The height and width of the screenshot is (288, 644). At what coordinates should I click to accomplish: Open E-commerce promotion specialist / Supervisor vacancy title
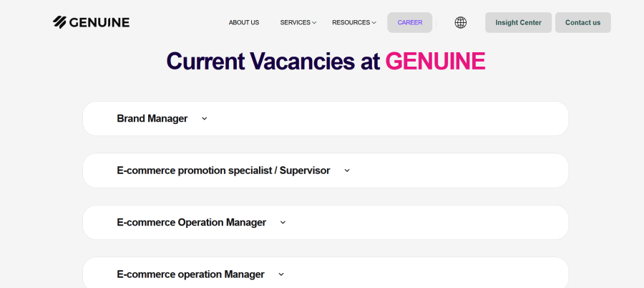click(x=223, y=171)
